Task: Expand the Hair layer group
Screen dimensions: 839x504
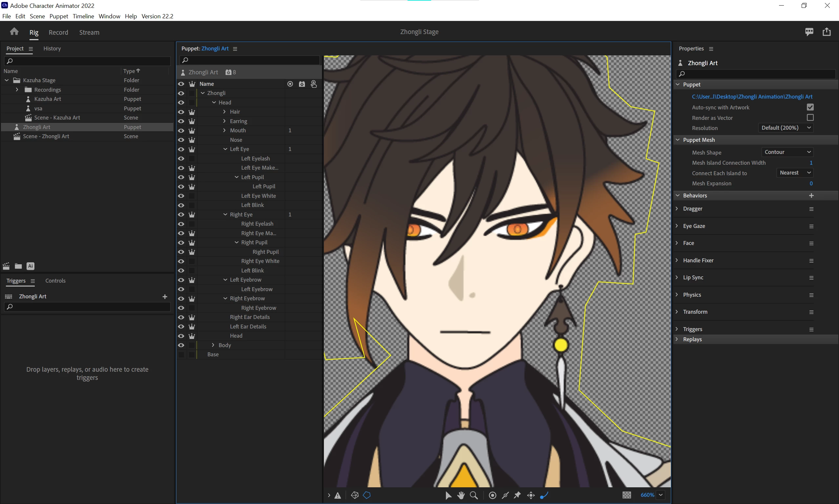Action: (x=224, y=112)
